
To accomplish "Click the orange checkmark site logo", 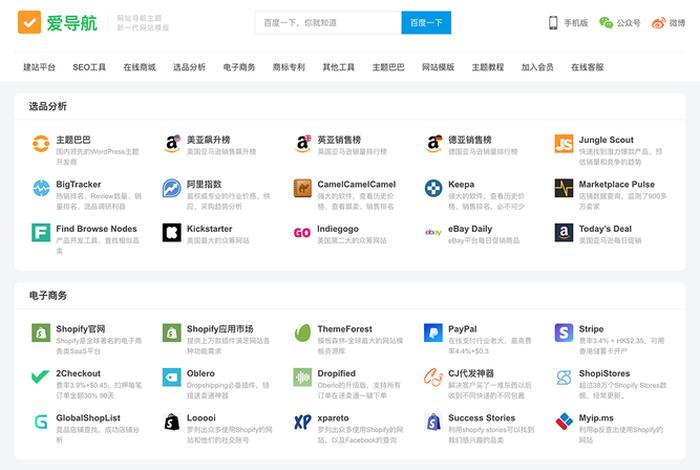I will (x=29, y=22).
